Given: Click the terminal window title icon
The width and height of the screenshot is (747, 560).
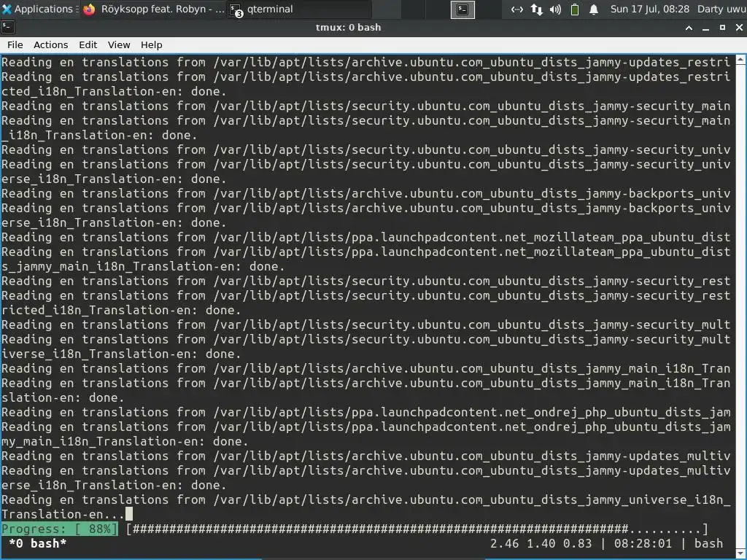Looking at the screenshot, I should click(x=8, y=28).
